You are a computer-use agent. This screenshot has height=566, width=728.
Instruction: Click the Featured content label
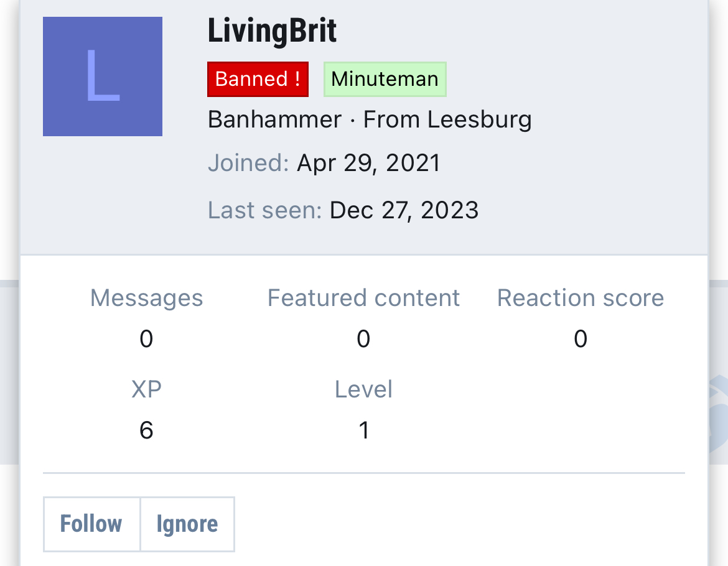(363, 298)
